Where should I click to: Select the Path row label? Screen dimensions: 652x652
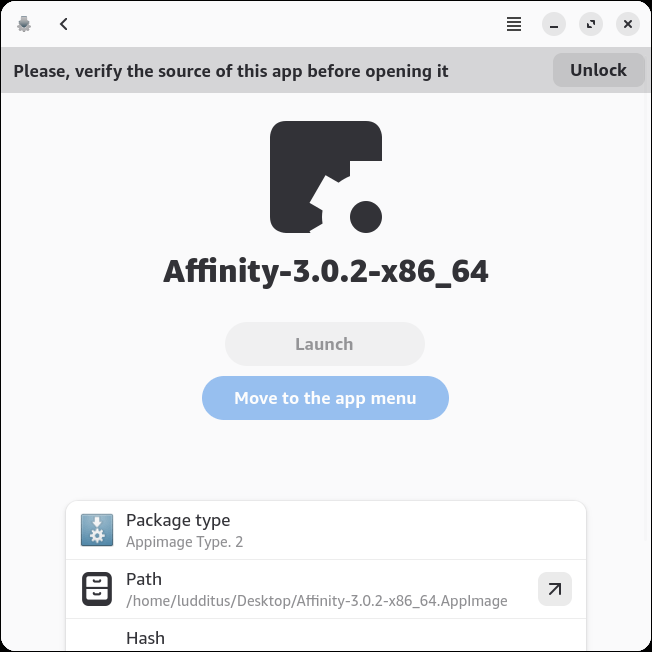tap(144, 579)
